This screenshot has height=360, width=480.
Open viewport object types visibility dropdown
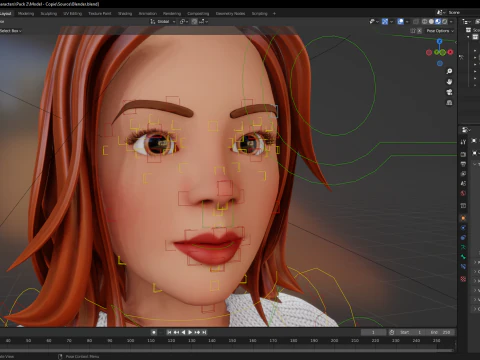(374, 22)
